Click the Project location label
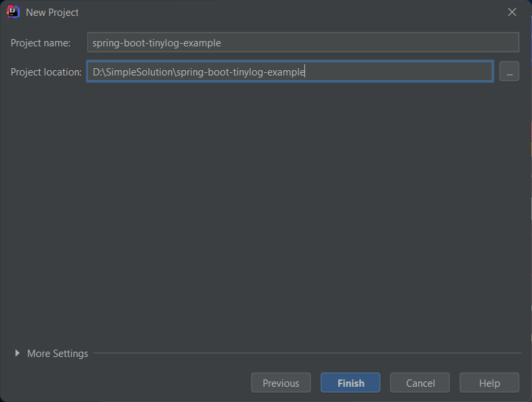 point(46,72)
